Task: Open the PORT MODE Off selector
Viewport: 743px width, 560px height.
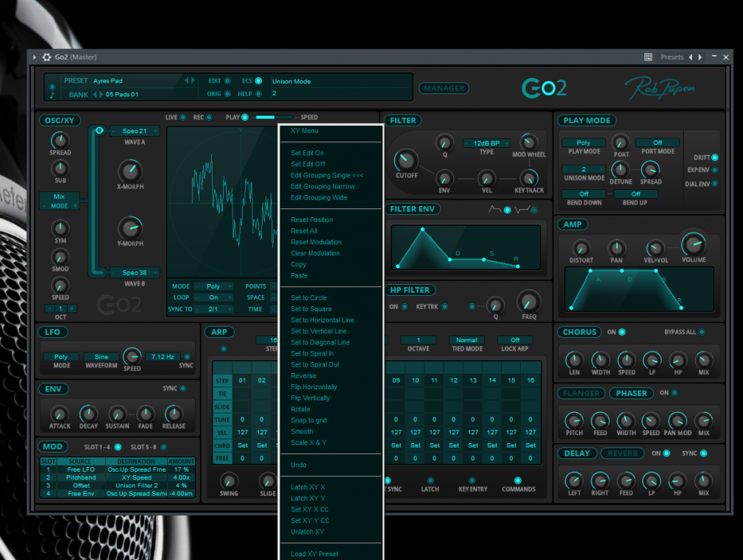Action: [657, 142]
